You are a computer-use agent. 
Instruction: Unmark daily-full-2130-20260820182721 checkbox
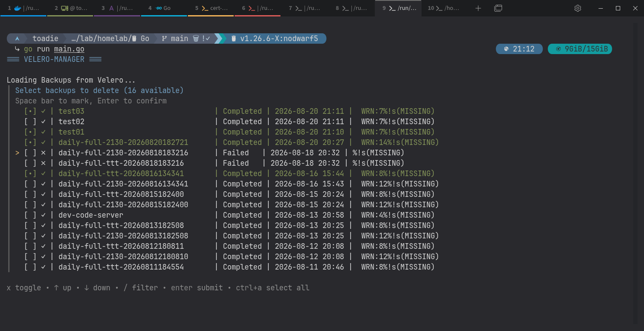30,142
